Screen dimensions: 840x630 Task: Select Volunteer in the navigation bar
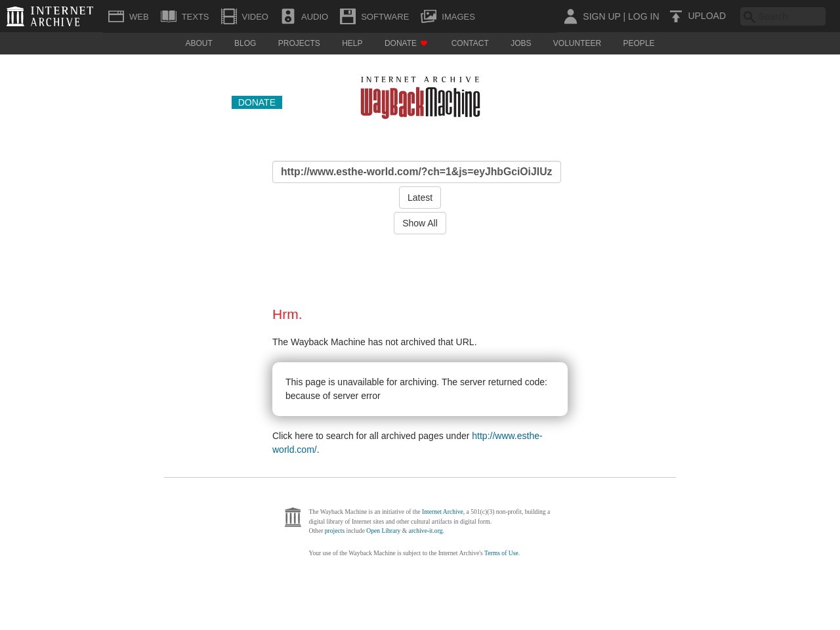(x=577, y=43)
